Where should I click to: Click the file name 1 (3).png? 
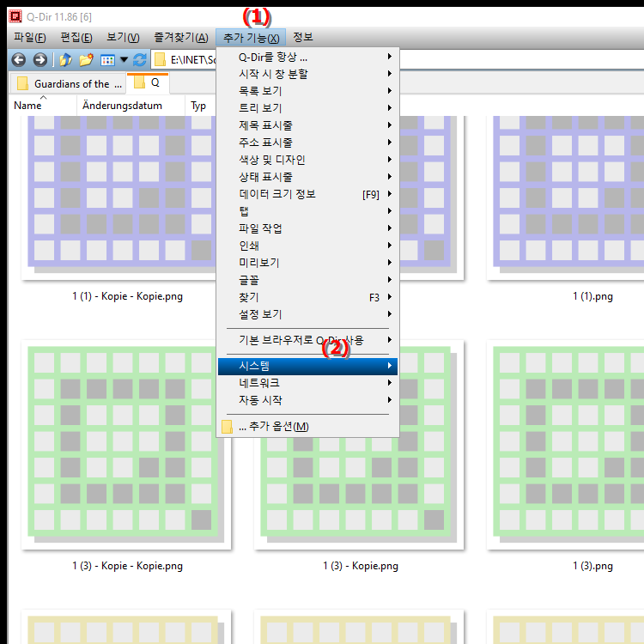coord(592,566)
